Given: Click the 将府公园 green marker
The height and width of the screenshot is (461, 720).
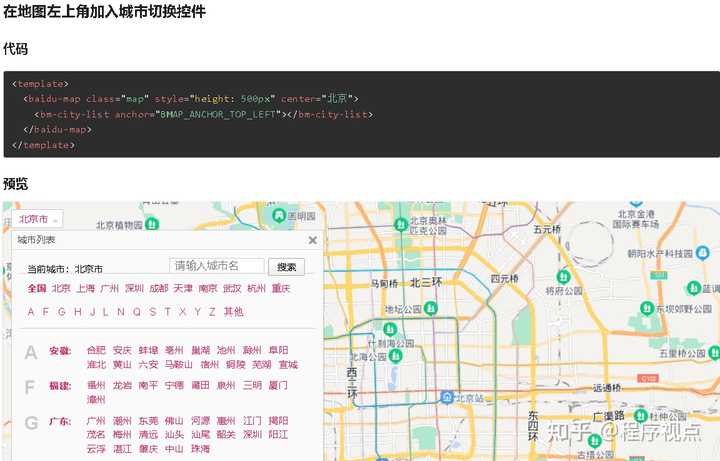Looking at the screenshot, I should 563,277.
